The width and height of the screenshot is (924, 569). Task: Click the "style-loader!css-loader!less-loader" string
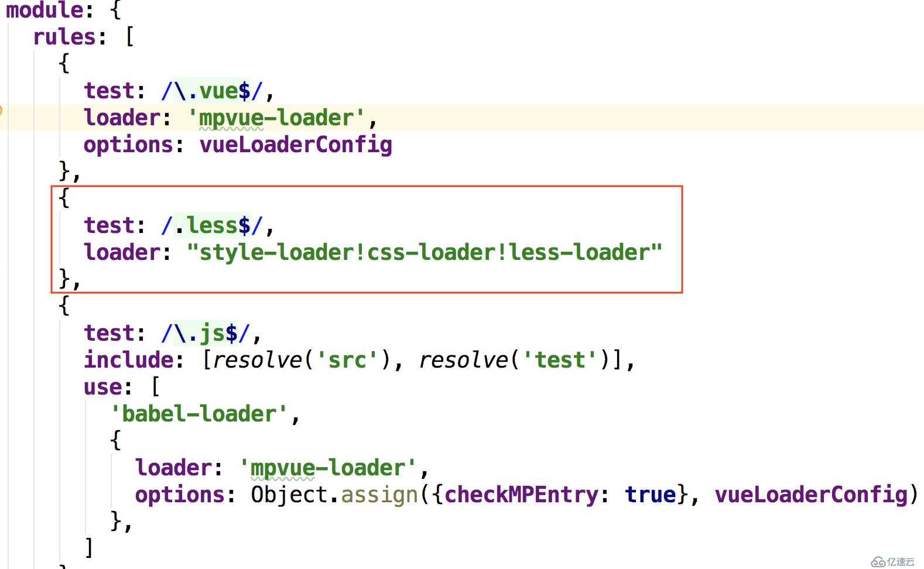point(425,252)
